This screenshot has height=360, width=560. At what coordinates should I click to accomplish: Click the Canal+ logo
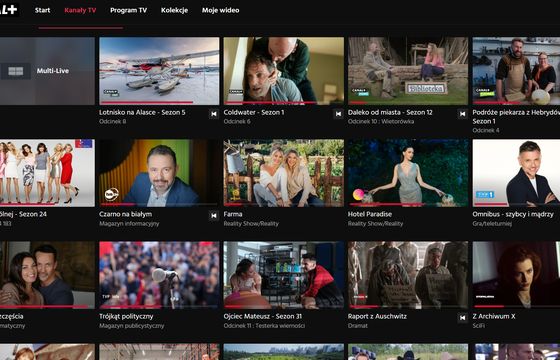pos(9,10)
